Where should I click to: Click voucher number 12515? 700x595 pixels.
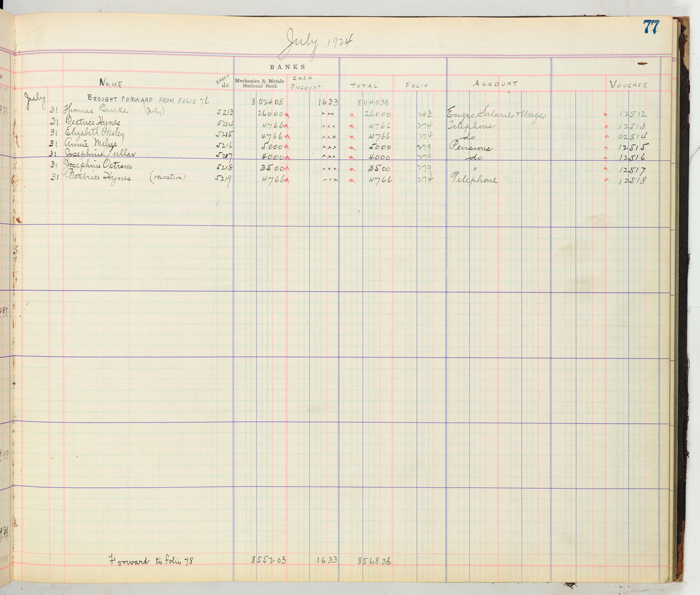[x=633, y=147]
